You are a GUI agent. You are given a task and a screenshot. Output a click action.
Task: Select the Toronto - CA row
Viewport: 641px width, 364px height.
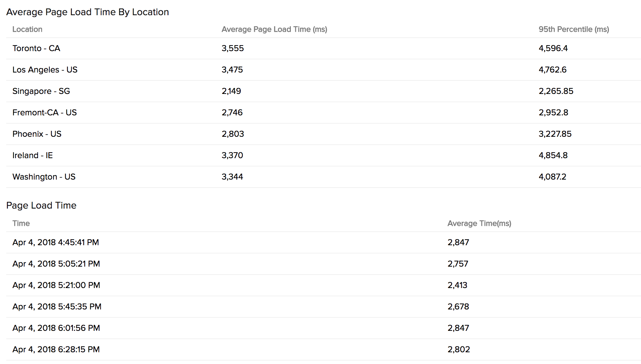point(36,48)
